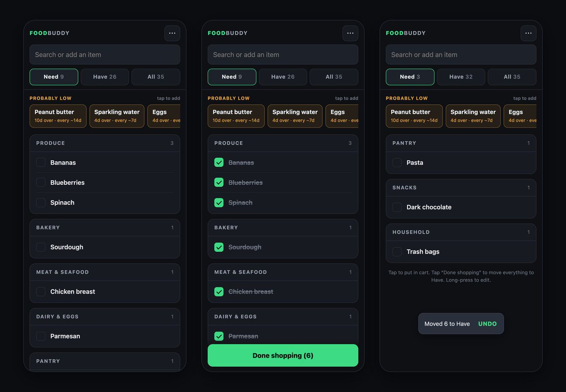Check the Dark chocolate box in the right phone
The image size is (566, 392).
coord(397,207)
